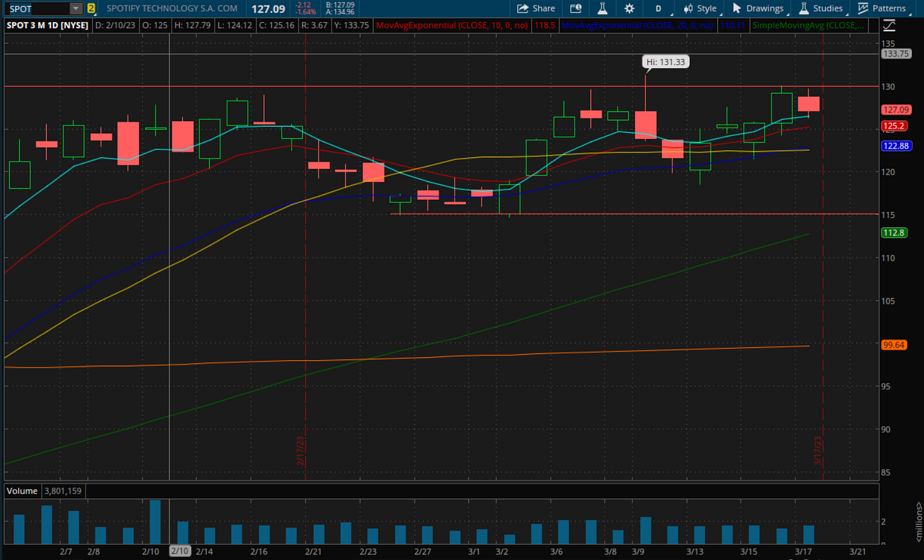Click the flask icon beside the gear
This screenshot has width=924, height=560.
point(602,8)
